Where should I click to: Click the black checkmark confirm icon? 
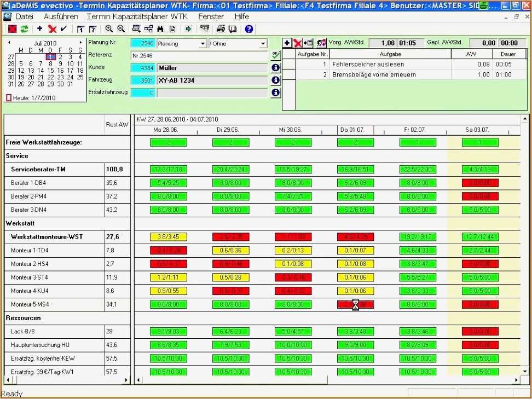[x=63, y=29]
